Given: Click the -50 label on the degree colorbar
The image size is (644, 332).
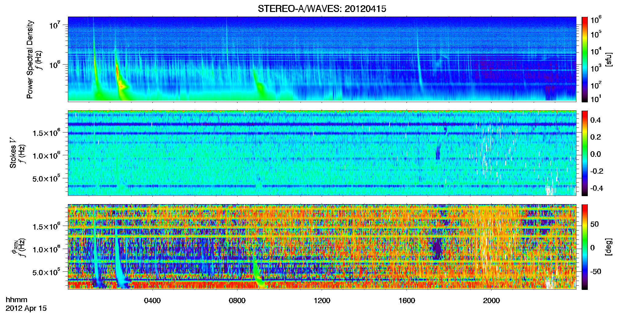Looking at the screenshot, I should coord(595,271).
